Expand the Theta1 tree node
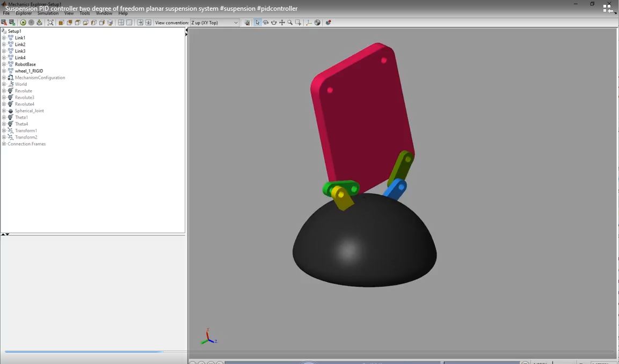The height and width of the screenshot is (364, 619). [4, 117]
